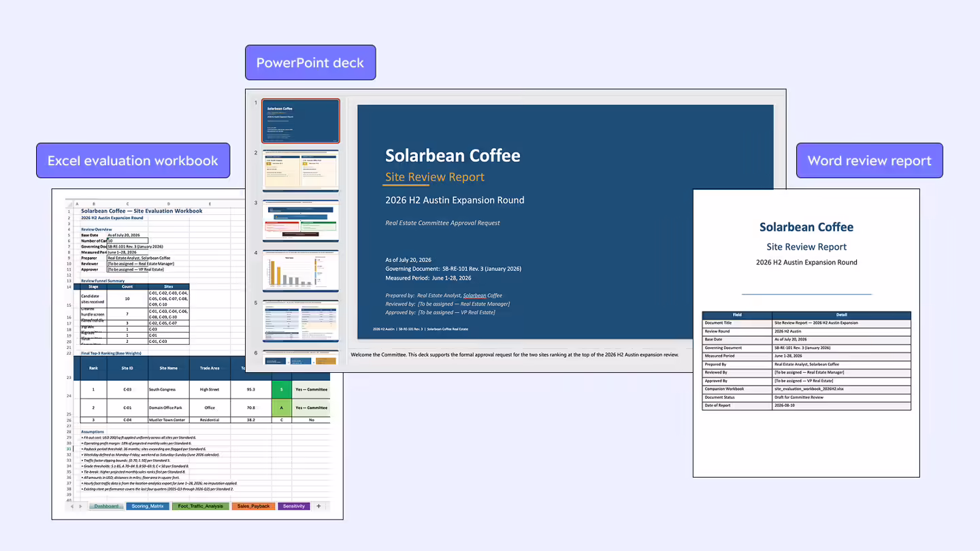Click the previous sheet navigation arrow in Excel

point(71,506)
